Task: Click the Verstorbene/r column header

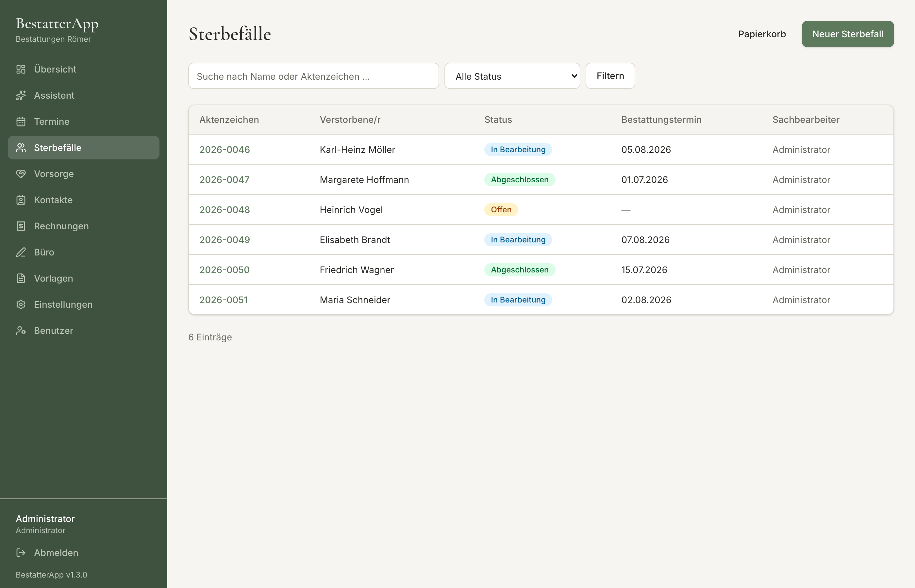Action: click(350, 120)
